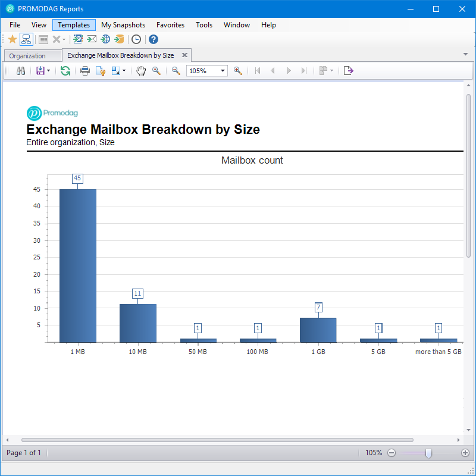Open the zoom level combo box arrow
Screen dimensions: 476x476
[223, 71]
